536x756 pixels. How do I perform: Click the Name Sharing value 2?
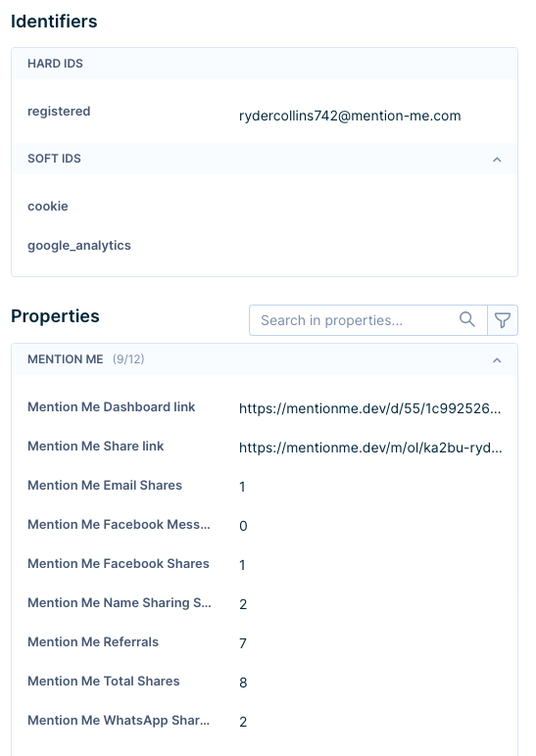click(x=243, y=604)
